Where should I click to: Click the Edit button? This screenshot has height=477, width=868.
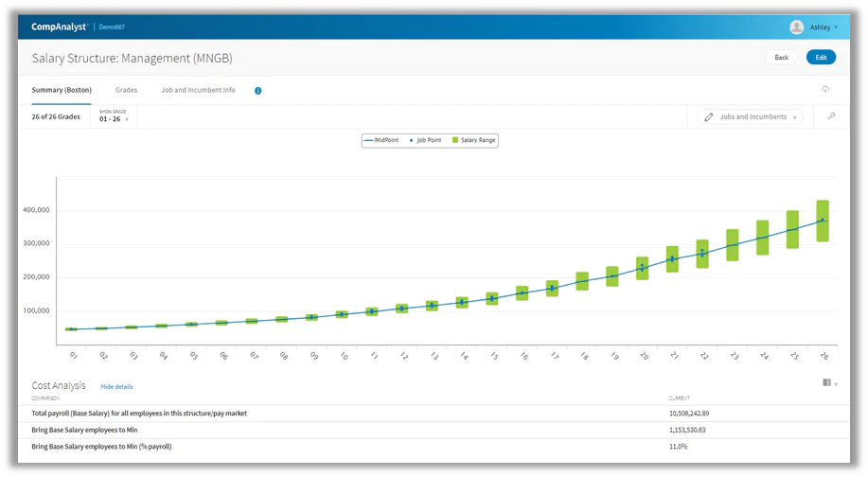821,58
